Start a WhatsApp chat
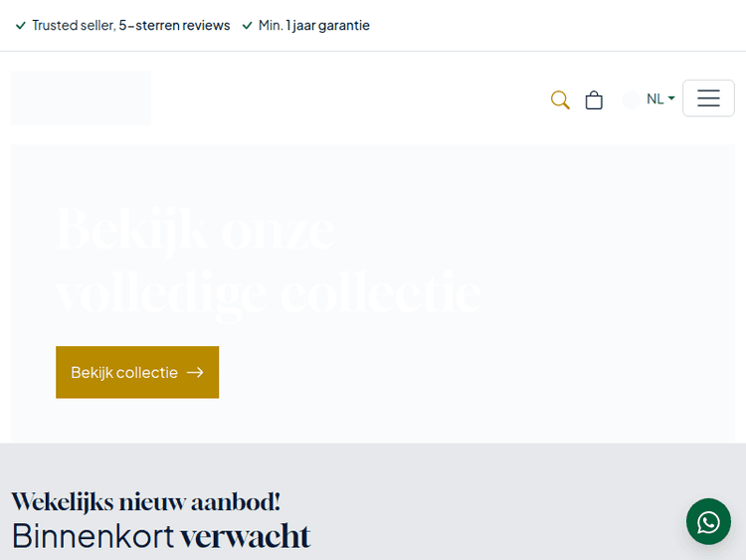 coord(708,521)
